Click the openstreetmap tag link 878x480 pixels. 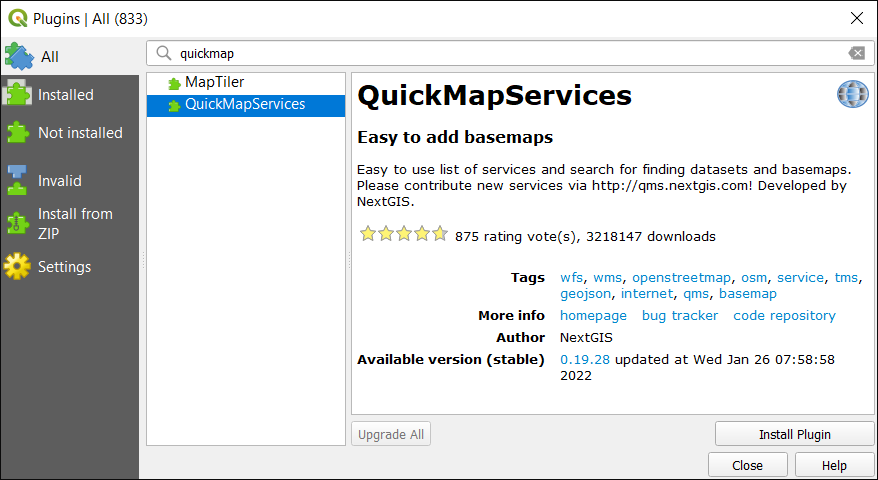[x=681, y=278]
